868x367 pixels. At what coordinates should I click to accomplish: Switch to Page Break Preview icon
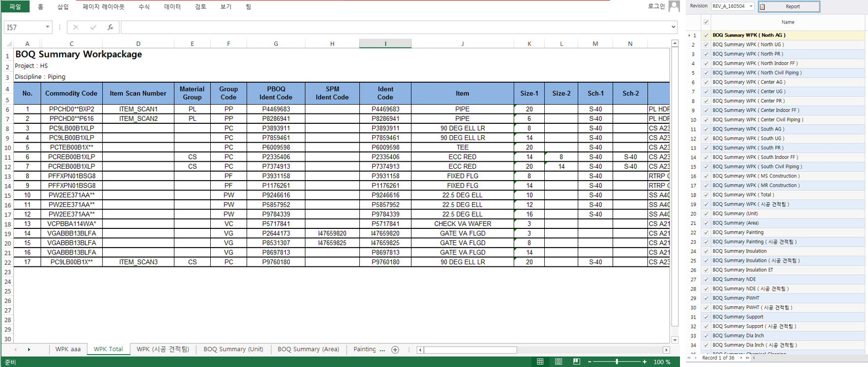click(x=576, y=362)
